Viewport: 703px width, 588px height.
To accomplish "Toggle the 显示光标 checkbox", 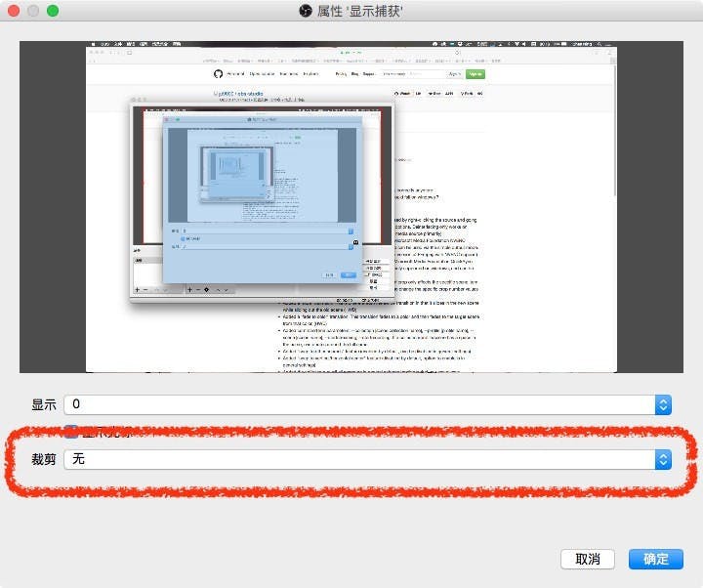I will [x=71, y=431].
